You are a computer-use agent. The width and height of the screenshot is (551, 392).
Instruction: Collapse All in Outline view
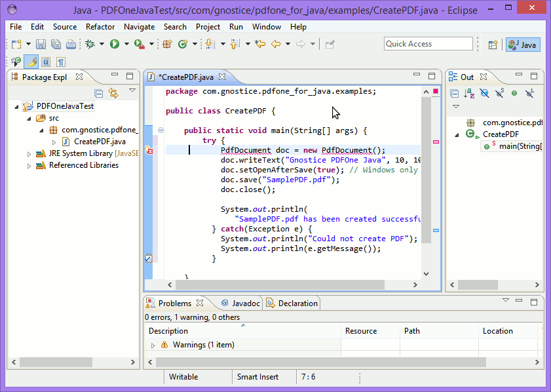[x=455, y=93]
